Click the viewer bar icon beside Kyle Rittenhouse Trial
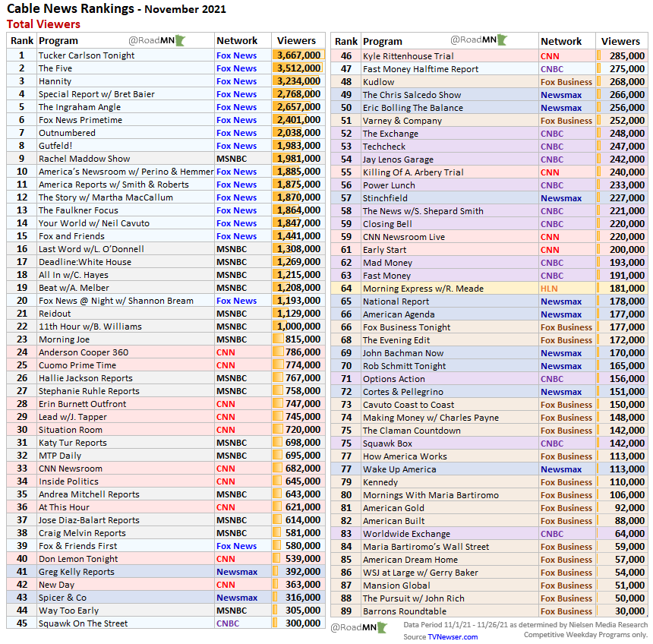The height and width of the screenshot is (644, 653). pos(597,55)
